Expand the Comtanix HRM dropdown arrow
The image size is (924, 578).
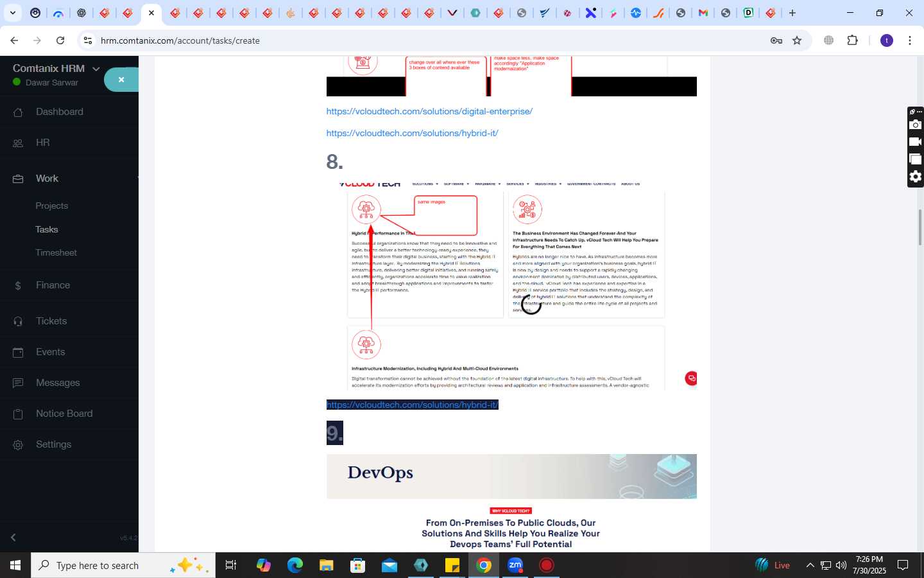pos(96,69)
